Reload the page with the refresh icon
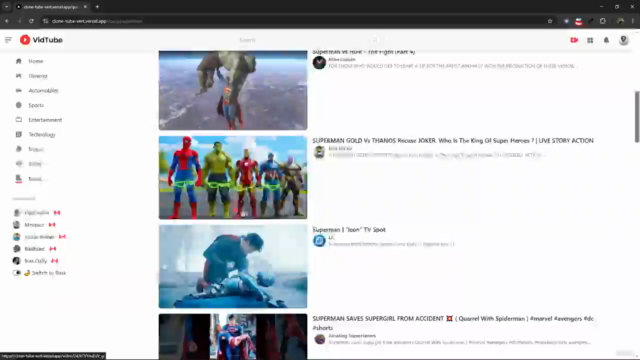 click(31, 21)
